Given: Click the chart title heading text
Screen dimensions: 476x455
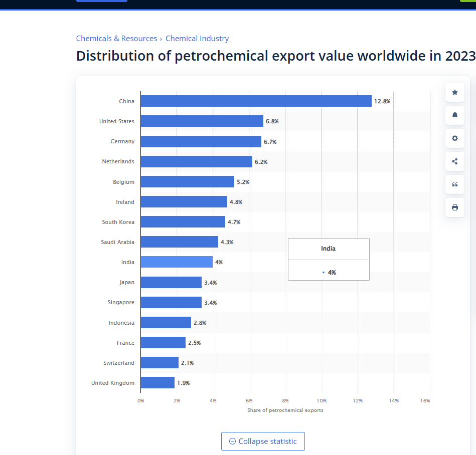Looking at the screenshot, I should 276,56.
